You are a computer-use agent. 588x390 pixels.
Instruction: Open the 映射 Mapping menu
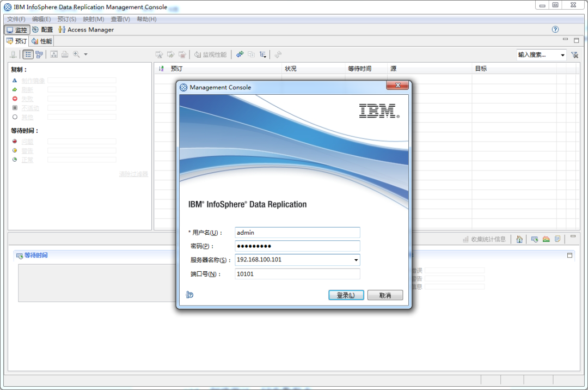point(94,19)
